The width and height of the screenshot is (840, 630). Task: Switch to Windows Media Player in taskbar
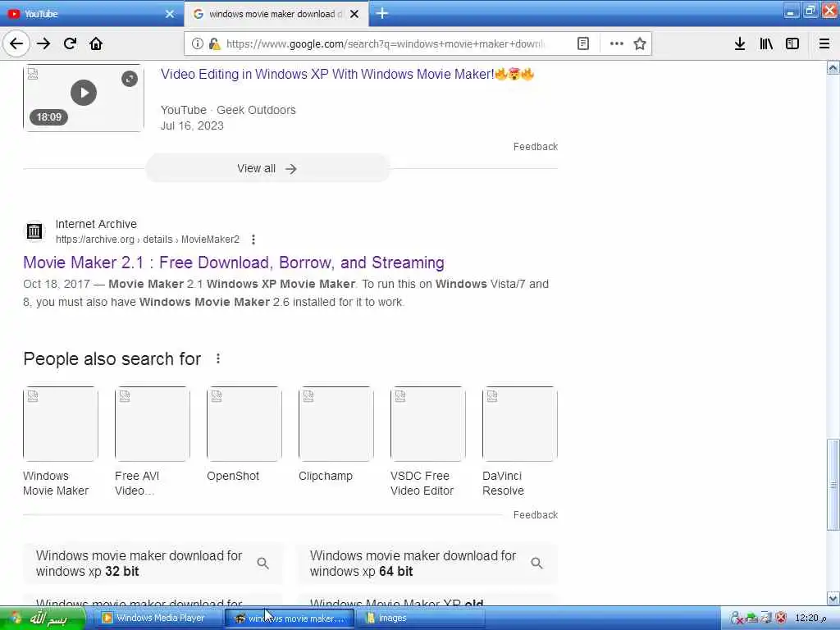(x=159, y=619)
